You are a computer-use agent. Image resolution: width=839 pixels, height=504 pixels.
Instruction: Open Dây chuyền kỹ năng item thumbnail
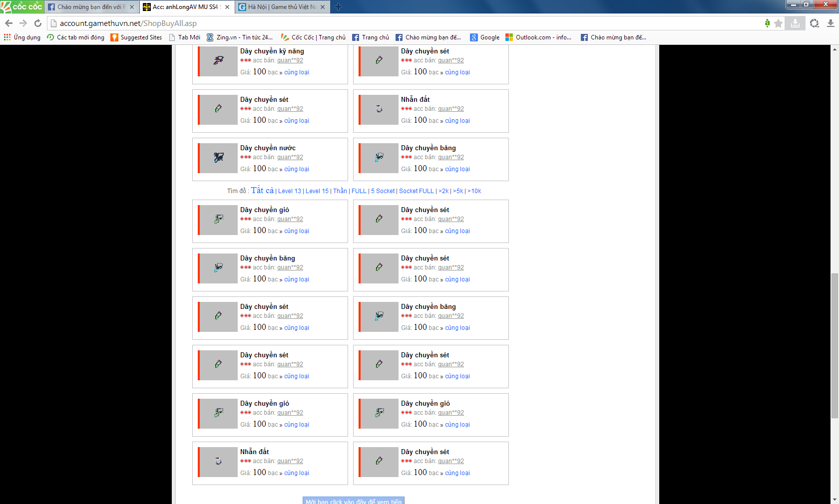(218, 61)
